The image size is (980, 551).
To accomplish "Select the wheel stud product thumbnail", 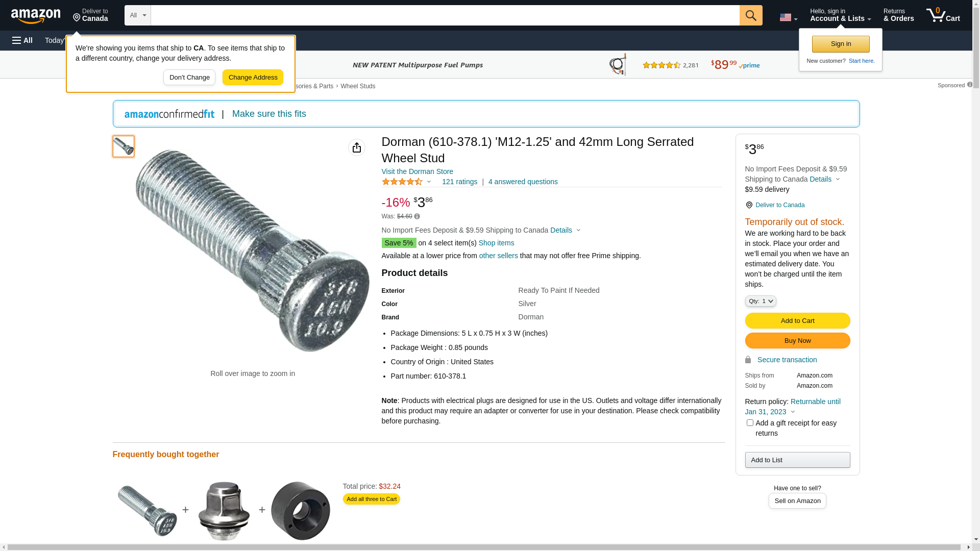I will click(x=124, y=146).
